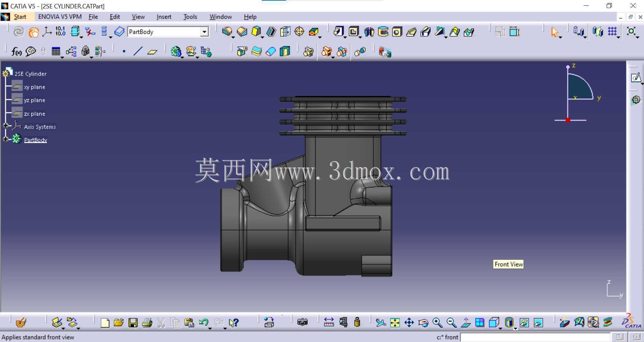The width and height of the screenshot is (644, 342).
Task: Click the Zoom In magnifier icon
Action: coord(437,322)
